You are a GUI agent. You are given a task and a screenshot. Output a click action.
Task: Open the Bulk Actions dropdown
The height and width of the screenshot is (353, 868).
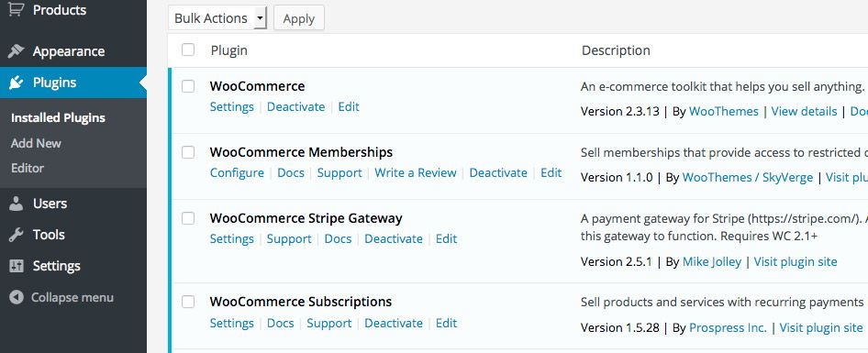(x=217, y=18)
